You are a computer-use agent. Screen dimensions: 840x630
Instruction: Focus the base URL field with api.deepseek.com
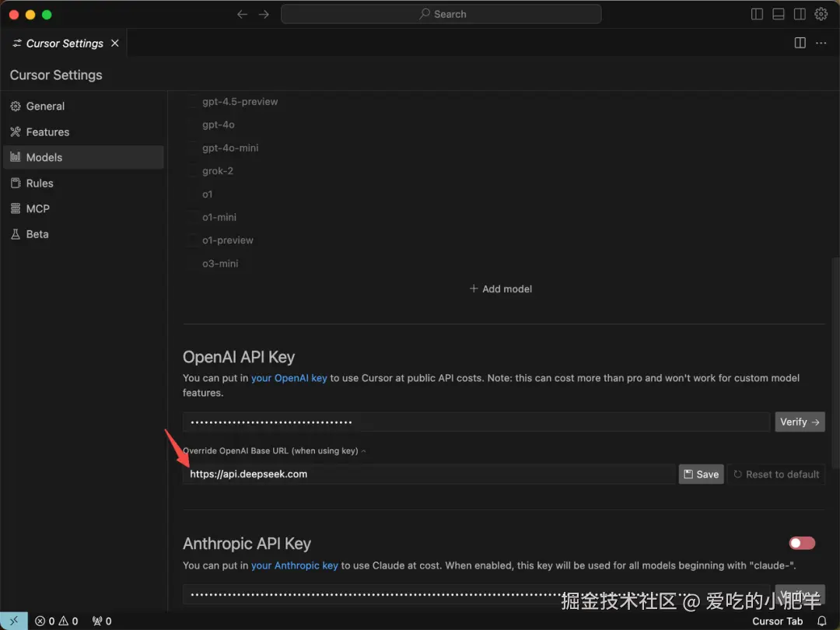pos(429,474)
